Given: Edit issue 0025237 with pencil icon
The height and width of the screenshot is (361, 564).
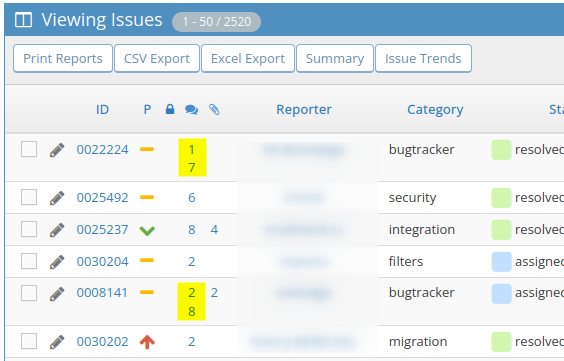Looking at the screenshot, I should [57, 230].
